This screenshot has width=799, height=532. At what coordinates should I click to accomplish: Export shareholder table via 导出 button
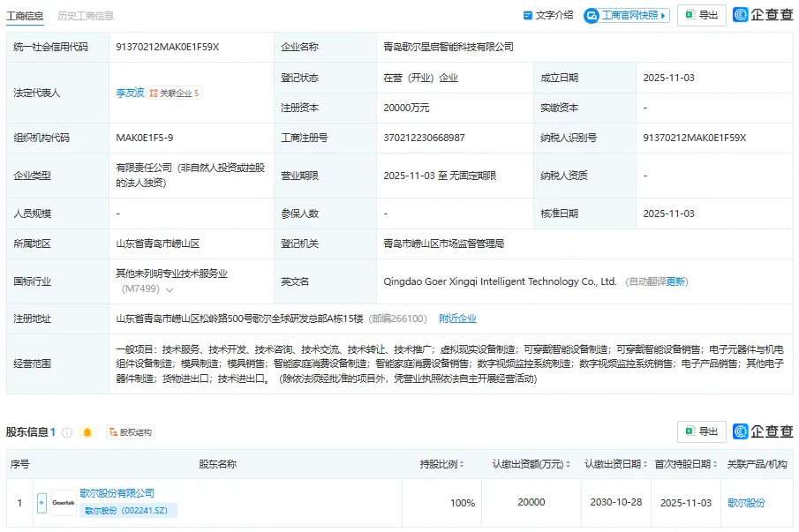701,431
